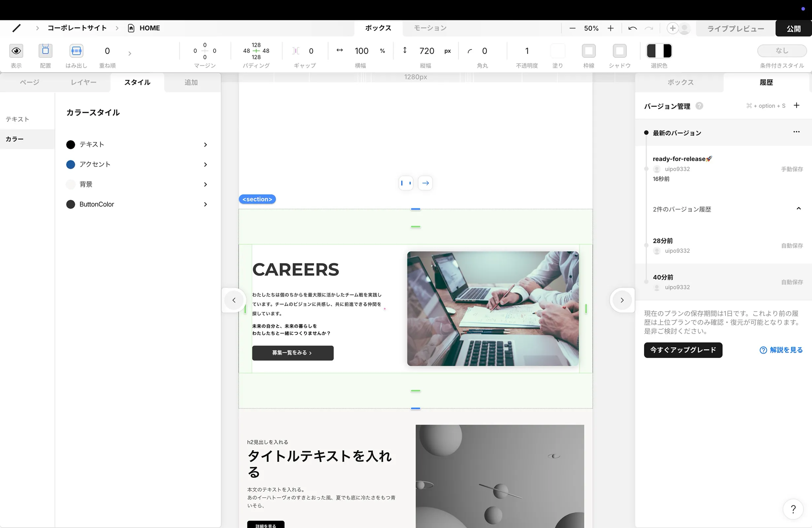Open the 条件付きスタイル なし dropdown
Viewport: 812px width, 528px height.
click(x=782, y=51)
